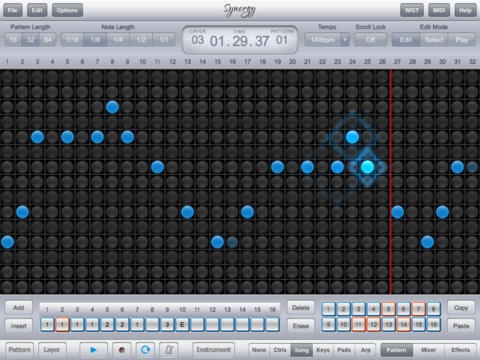Click the Pattern 01 counter in display
The width and height of the screenshot is (480, 360).
pyautogui.click(x=282, y=40)
